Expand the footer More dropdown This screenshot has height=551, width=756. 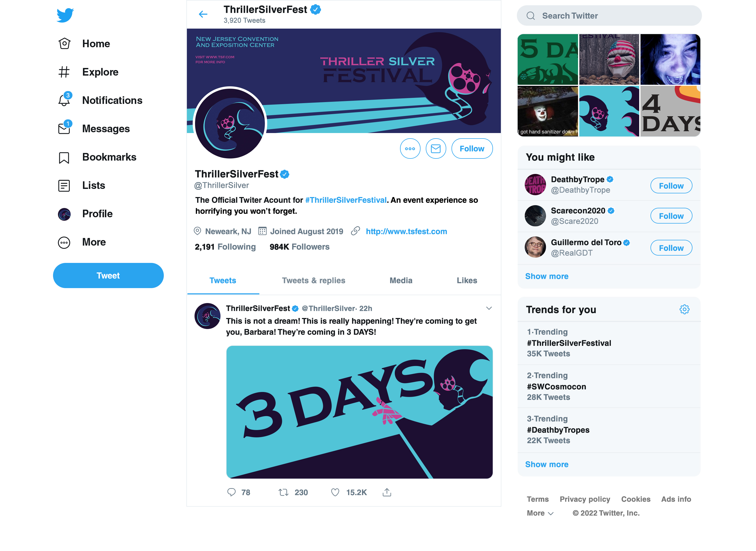(540, 513)
